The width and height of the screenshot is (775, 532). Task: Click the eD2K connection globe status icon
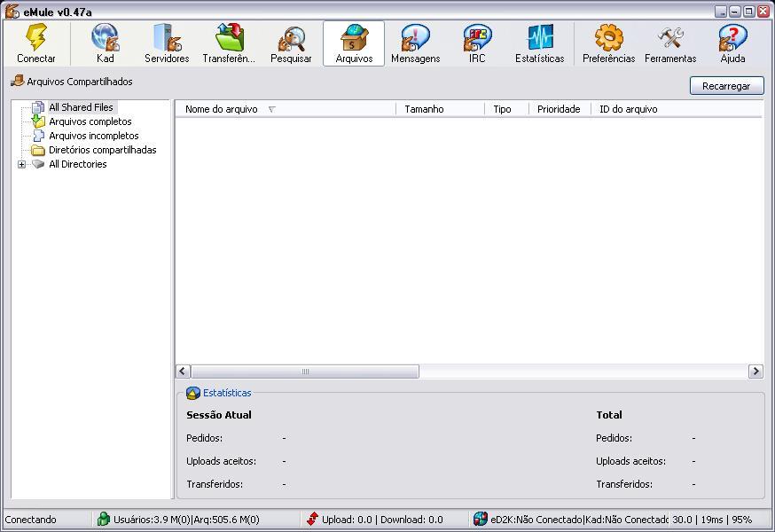pyautogui.click(x=481, y=519)
